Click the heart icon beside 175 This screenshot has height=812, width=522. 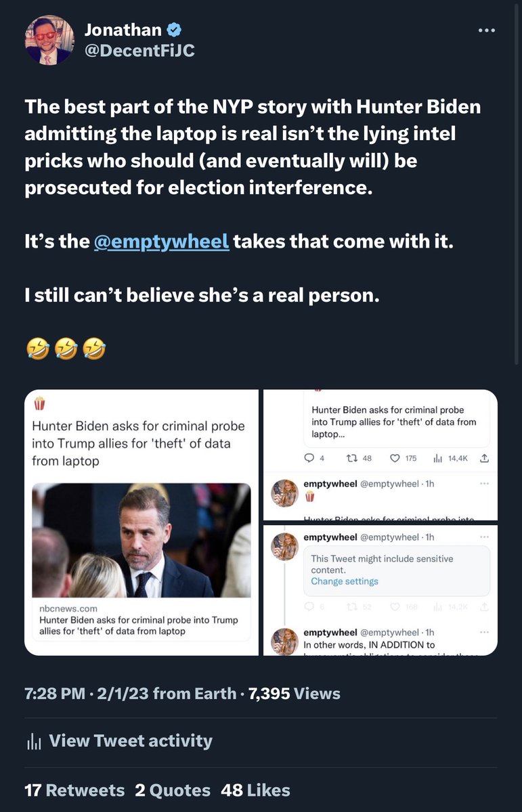tap(395, 458)
